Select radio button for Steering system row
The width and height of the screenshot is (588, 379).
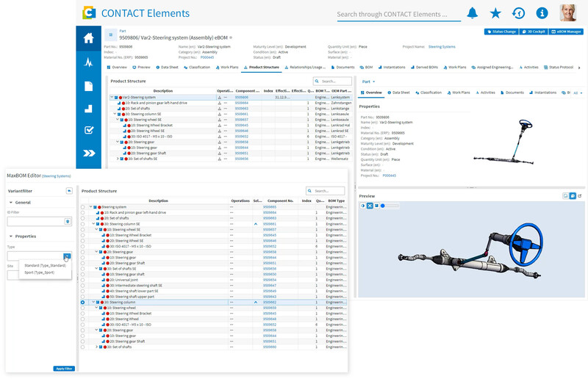pyautogui.click(x=82, y=207)
